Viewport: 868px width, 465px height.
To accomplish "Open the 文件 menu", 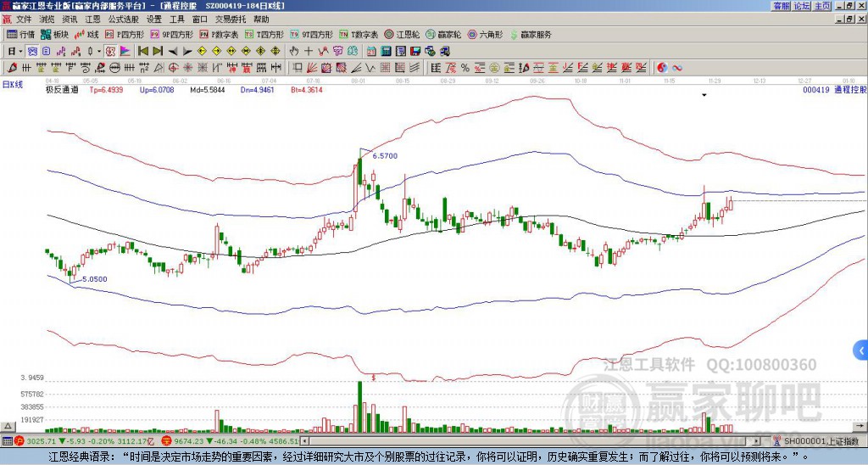I will (x=24, y=20).
